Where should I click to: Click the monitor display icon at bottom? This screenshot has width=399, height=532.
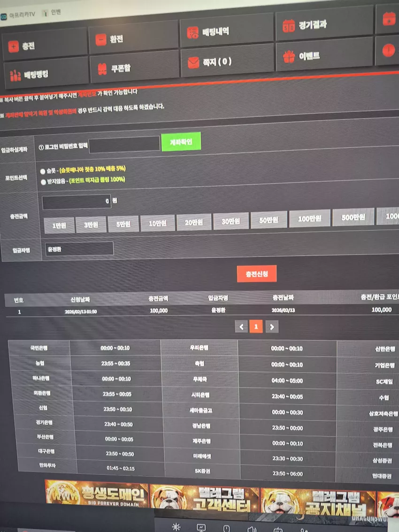(201, 528)
